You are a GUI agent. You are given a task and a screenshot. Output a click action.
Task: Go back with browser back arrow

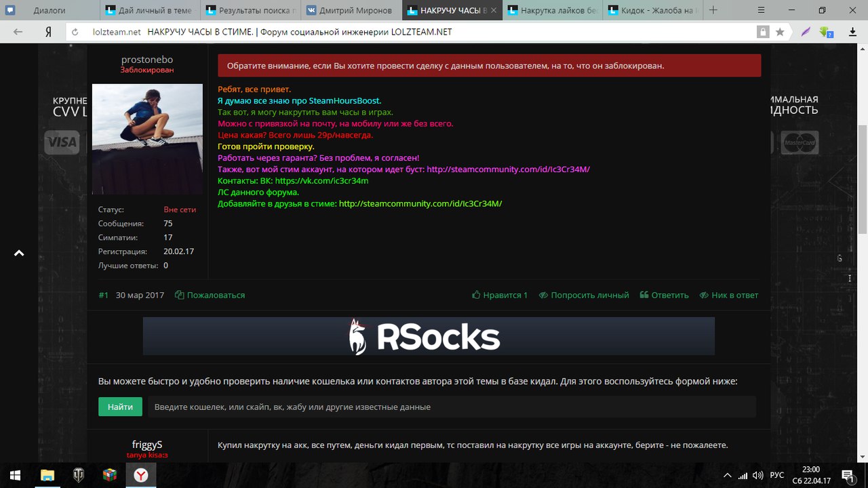tap(18, 32)
